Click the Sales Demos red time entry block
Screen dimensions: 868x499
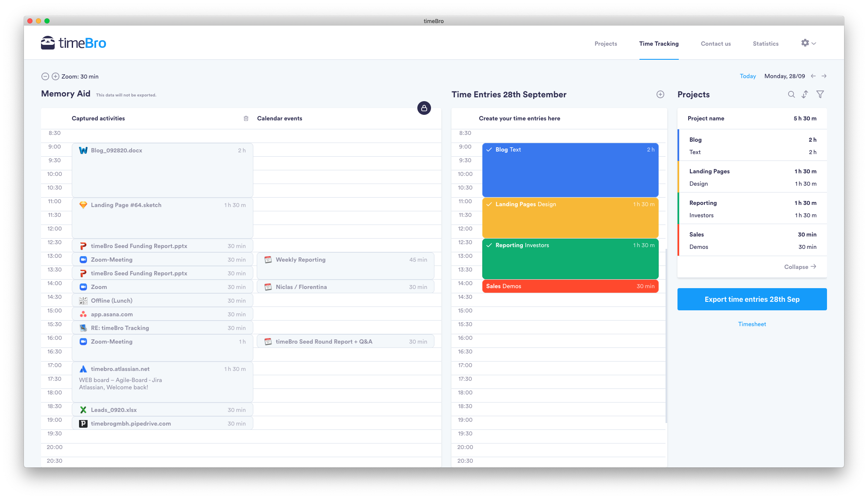point(570,286)
